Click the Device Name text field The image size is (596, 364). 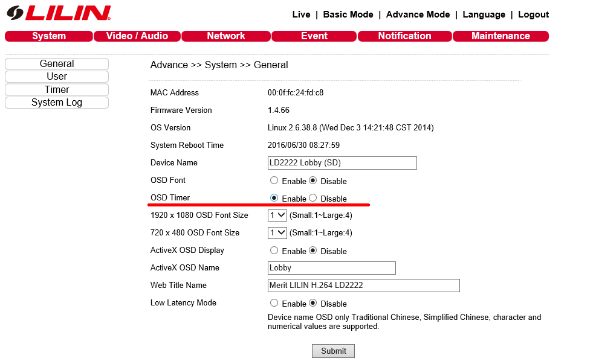coord(342,163)
